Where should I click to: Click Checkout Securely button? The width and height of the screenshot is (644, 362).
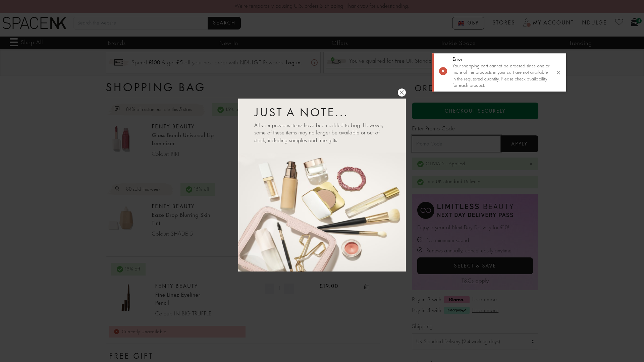(x=475, y=111)
